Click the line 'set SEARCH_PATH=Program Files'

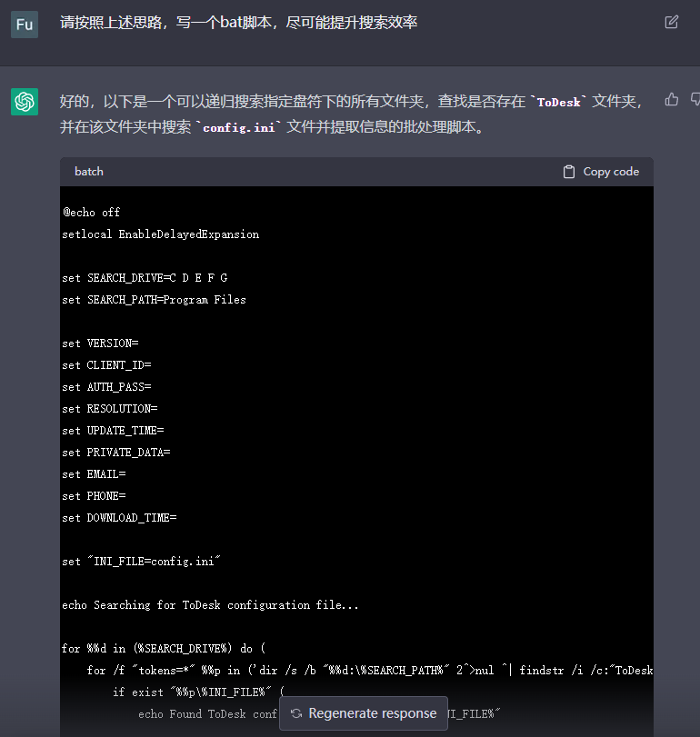coord(154,300)
